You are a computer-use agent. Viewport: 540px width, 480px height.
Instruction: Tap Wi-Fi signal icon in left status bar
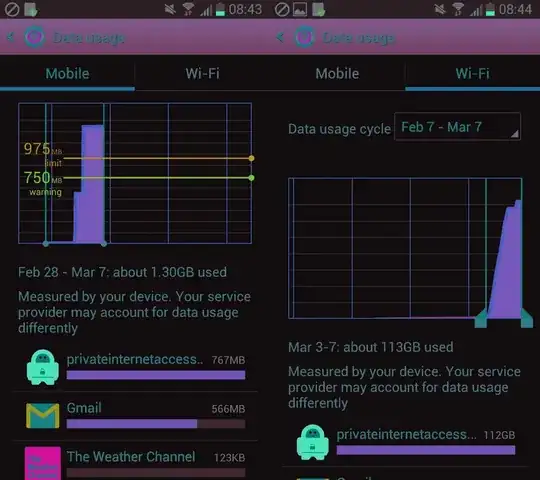tap(188, 9)
